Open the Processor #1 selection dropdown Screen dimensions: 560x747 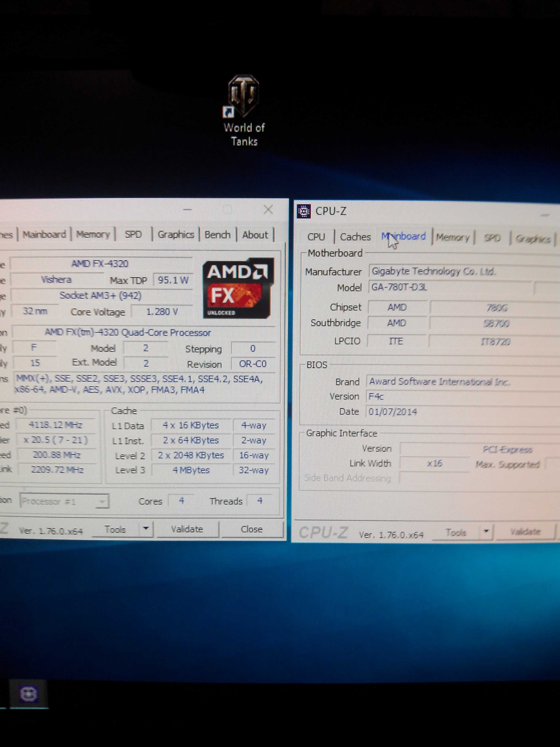point(64,501)
